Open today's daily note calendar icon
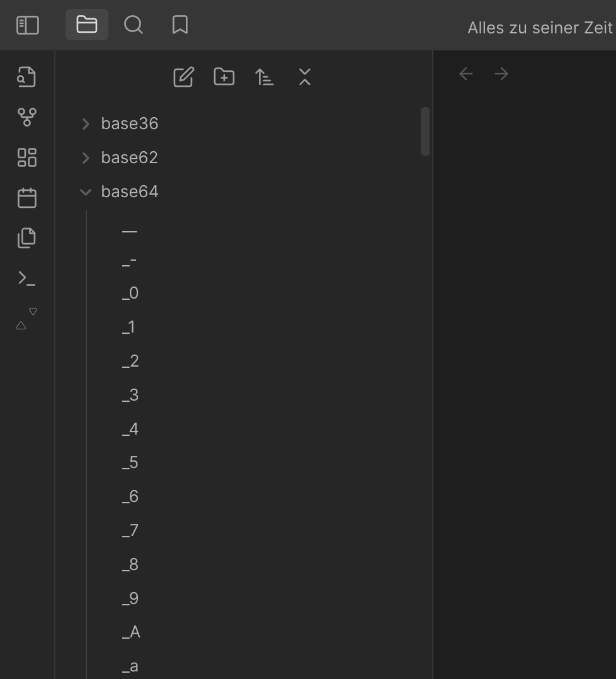 (27, 198)
